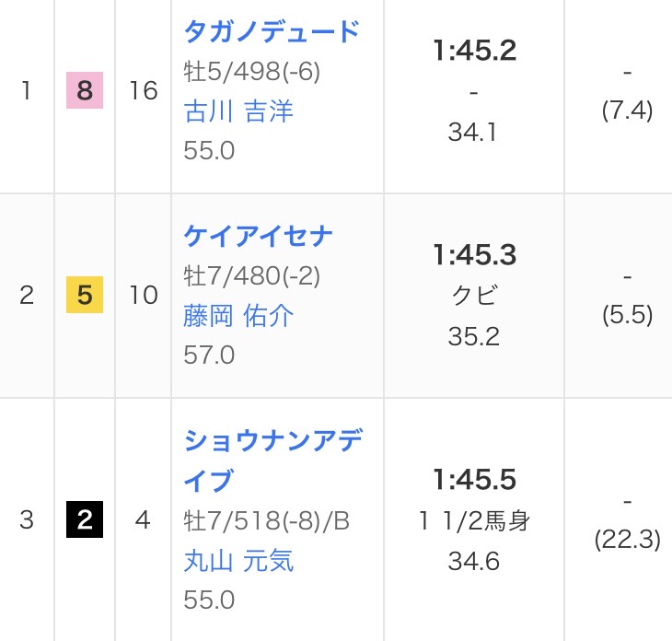Click horse number 16 cell

click(144, 91)
